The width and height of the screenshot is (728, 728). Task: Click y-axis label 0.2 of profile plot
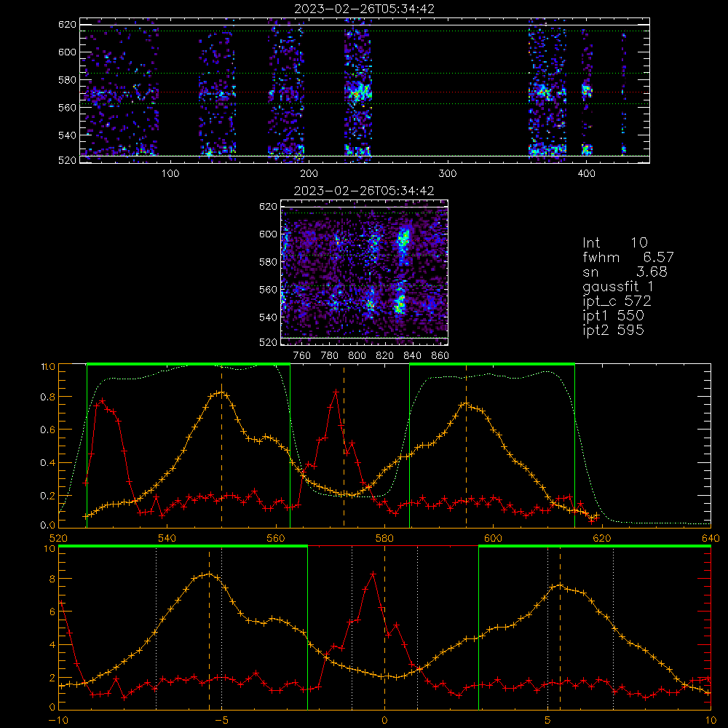click(48, 496)
